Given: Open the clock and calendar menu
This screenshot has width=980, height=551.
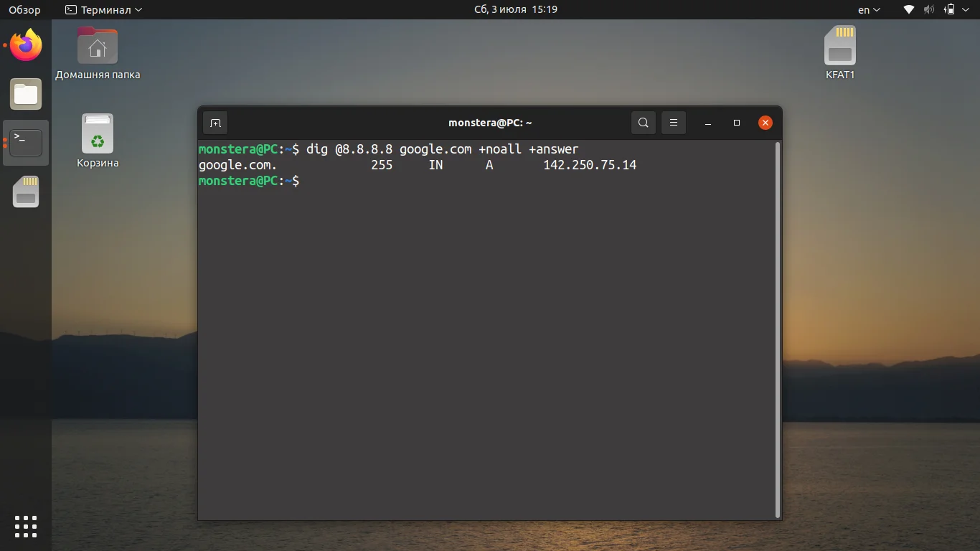Looking at the screenshot, I should [514, 9].
